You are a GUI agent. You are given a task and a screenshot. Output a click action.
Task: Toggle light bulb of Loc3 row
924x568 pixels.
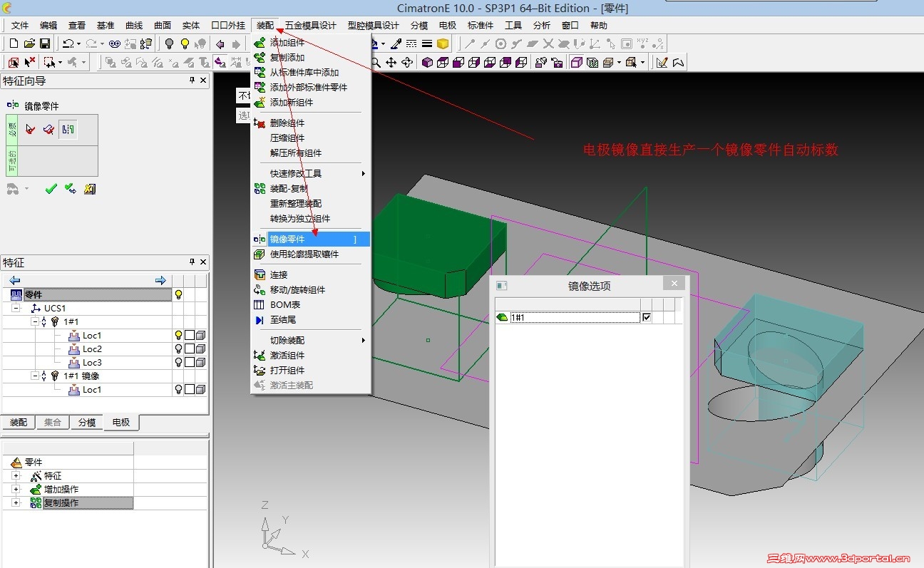(x=178, y=362)
